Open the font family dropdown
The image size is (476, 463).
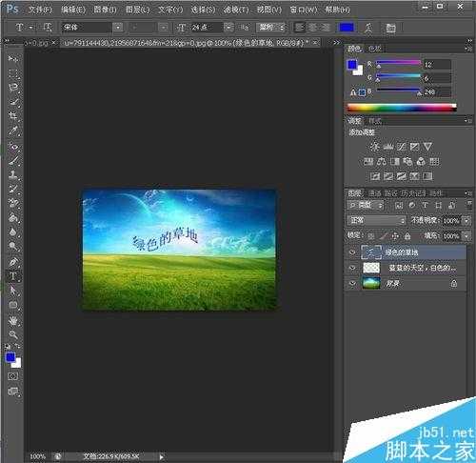(x=118, y=28)
